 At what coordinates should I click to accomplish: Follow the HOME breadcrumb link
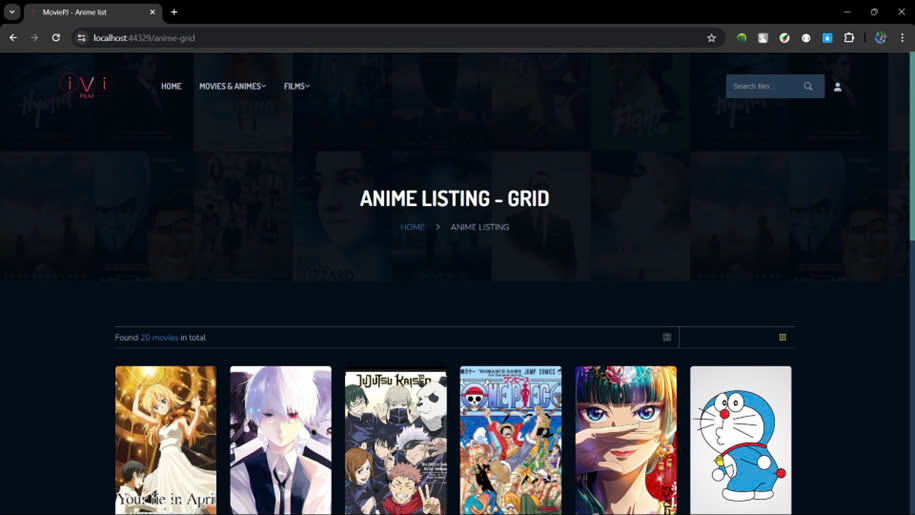click(412, 227)
